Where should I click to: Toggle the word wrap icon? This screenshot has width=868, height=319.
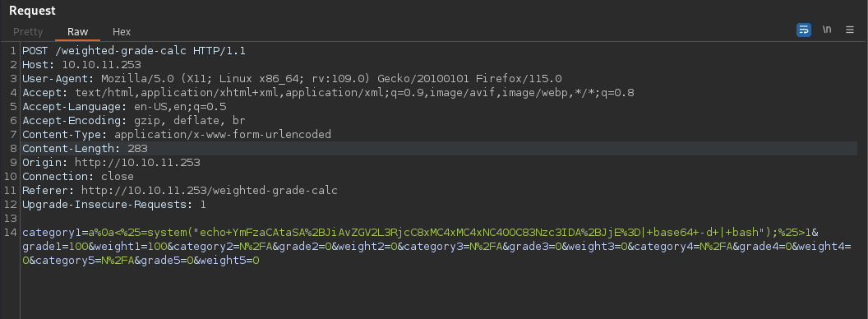(804, 30)
